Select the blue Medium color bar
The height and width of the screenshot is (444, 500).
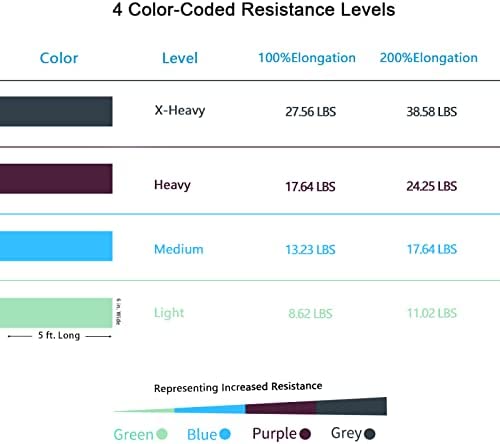click(56, 246)
